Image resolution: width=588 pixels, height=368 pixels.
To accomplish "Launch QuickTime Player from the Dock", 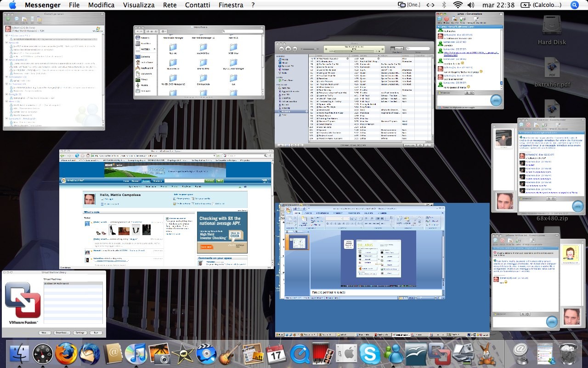I will [x=300, y=353].
